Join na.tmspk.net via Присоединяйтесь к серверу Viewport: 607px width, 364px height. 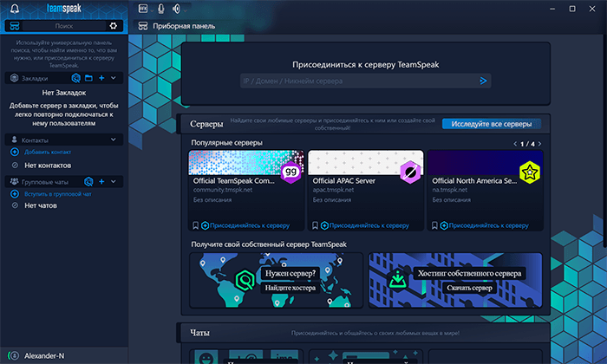click(485, 225)
